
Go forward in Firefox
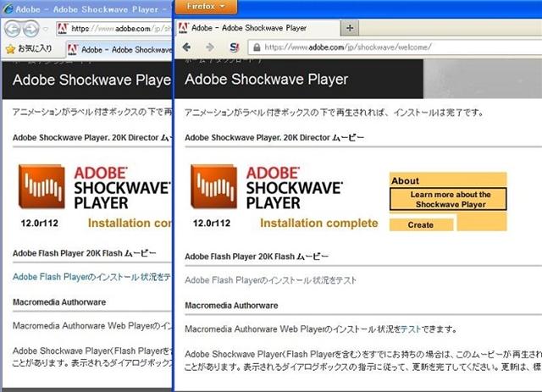[x=210, y=47]
